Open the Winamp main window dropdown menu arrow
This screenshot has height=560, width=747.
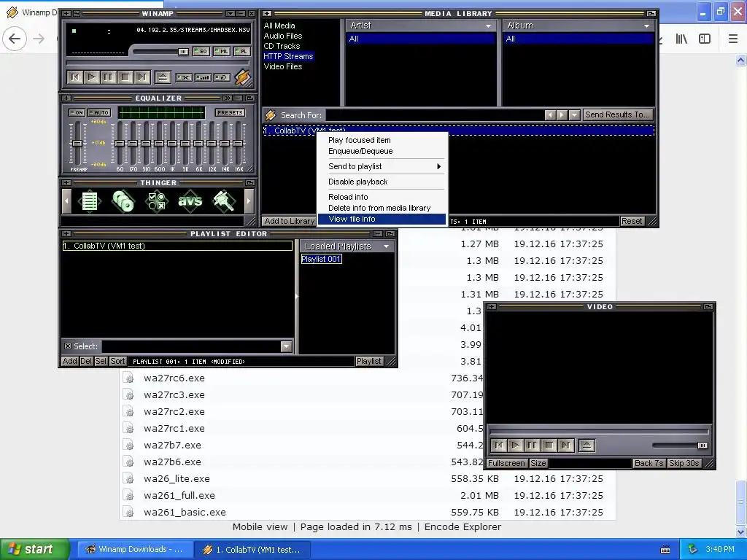tap(230, 14)
